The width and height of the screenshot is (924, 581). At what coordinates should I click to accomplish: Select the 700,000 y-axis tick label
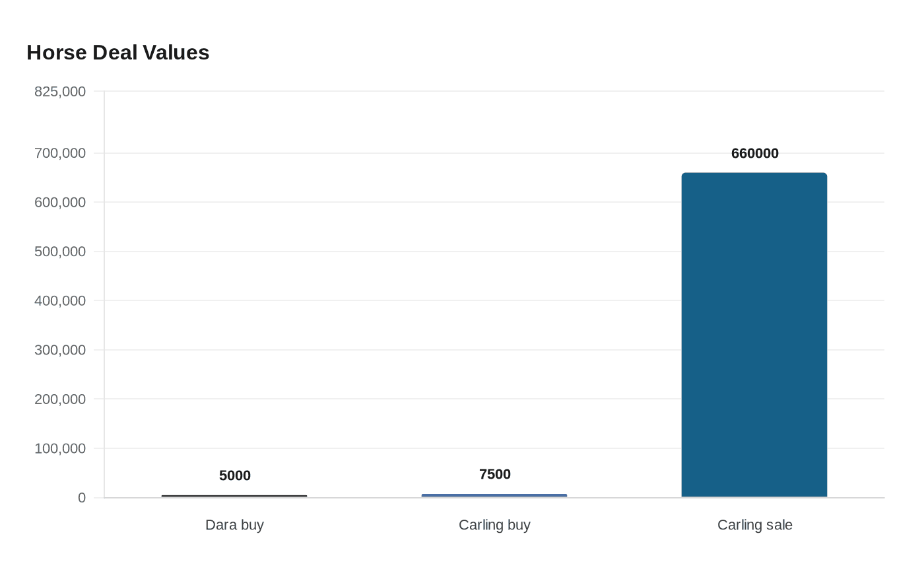tap(60, 154)
